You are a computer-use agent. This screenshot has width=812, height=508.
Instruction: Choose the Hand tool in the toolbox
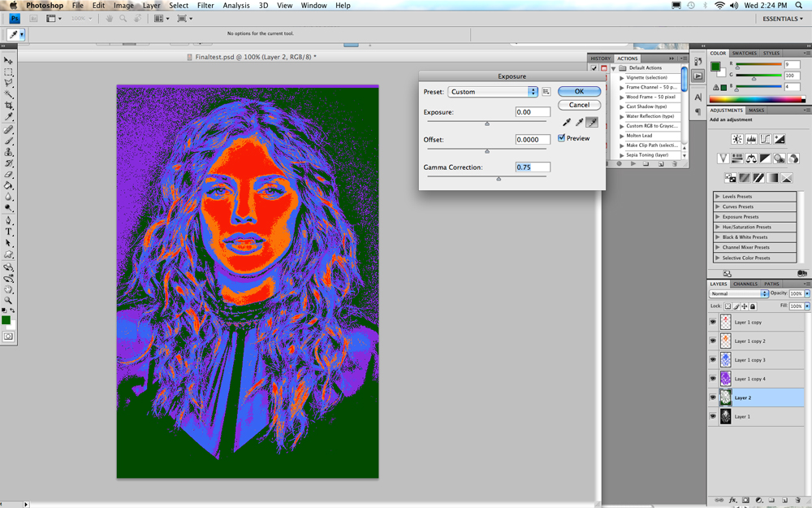[x=8, y=289]
